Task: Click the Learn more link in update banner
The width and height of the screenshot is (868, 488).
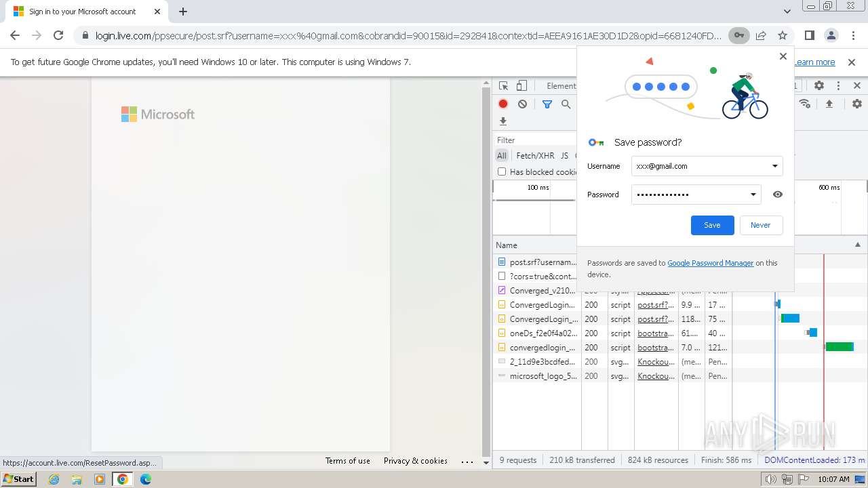Action: tap(814, 62)
